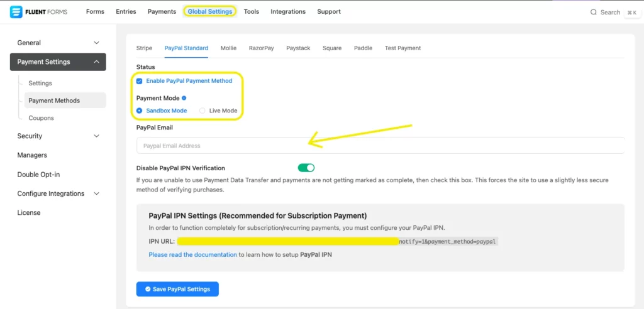
Task: Open 'Please read the documentation' link
Action: pyautogui.click(x=192, y=254)
